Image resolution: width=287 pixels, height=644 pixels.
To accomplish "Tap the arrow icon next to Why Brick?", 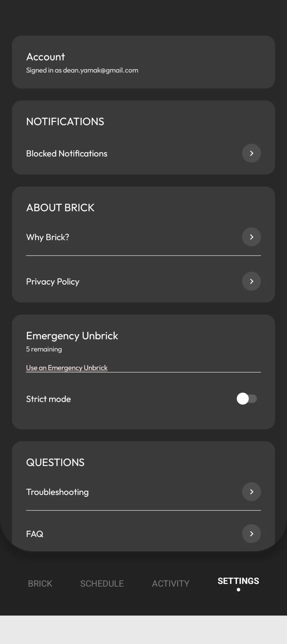I will pyautogui.click(x=251, y=237).
